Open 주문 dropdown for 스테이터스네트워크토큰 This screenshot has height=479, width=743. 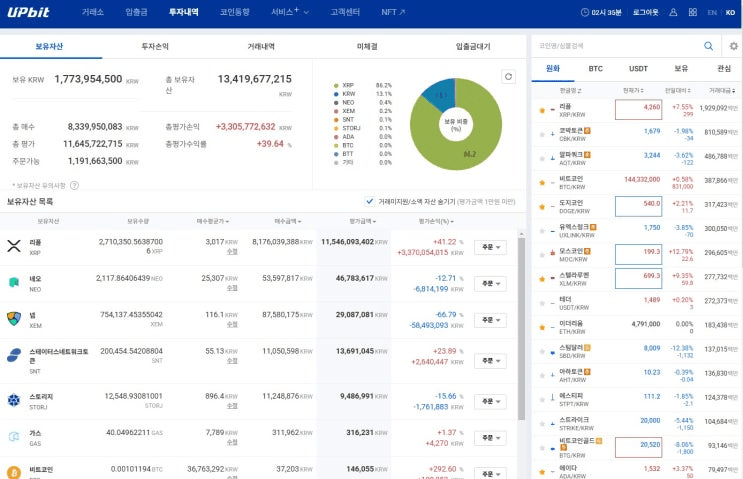490,361
